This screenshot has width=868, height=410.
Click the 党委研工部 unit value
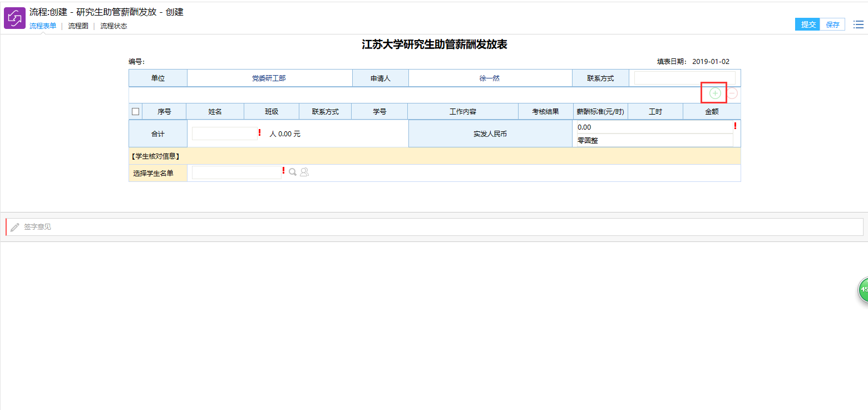pyautogui.click(x=269, y=78)
